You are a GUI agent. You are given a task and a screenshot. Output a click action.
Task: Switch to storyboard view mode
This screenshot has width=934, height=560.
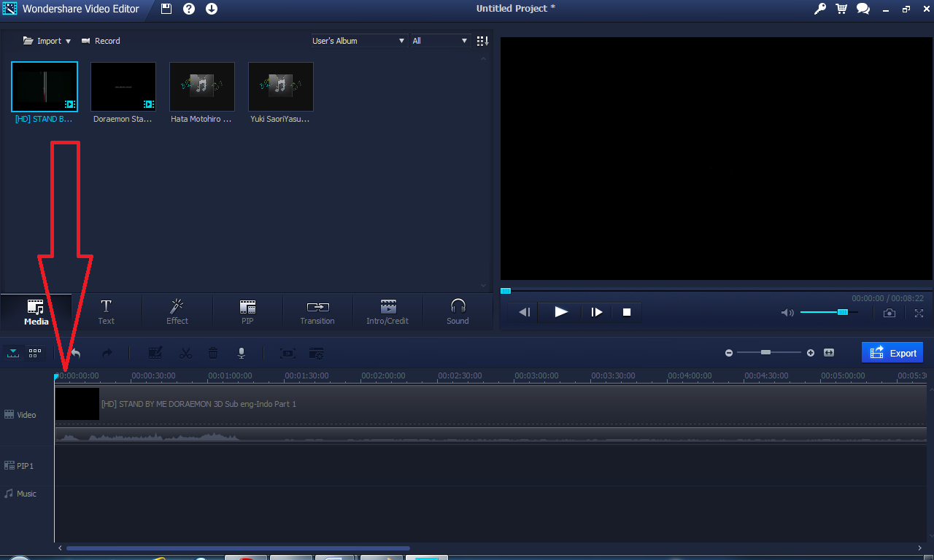pyautogui.click(x=34, y=353)
